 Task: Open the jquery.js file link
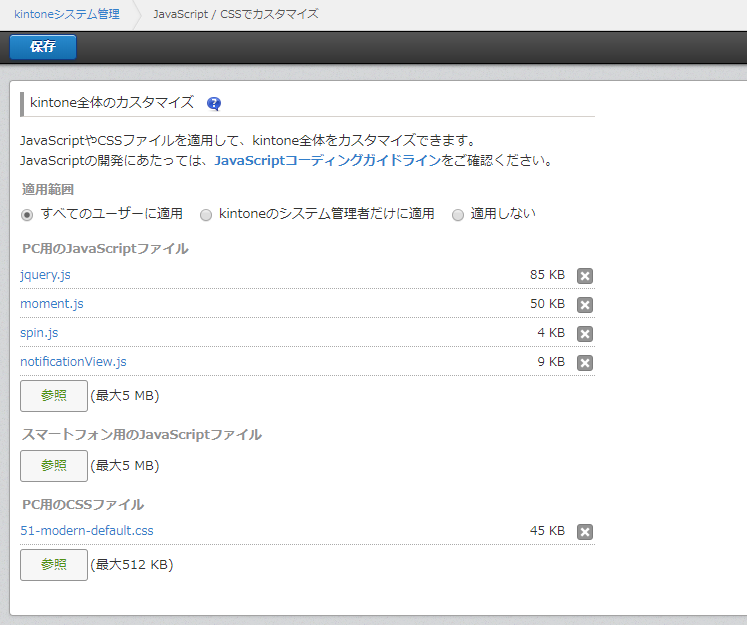(45, 275)
